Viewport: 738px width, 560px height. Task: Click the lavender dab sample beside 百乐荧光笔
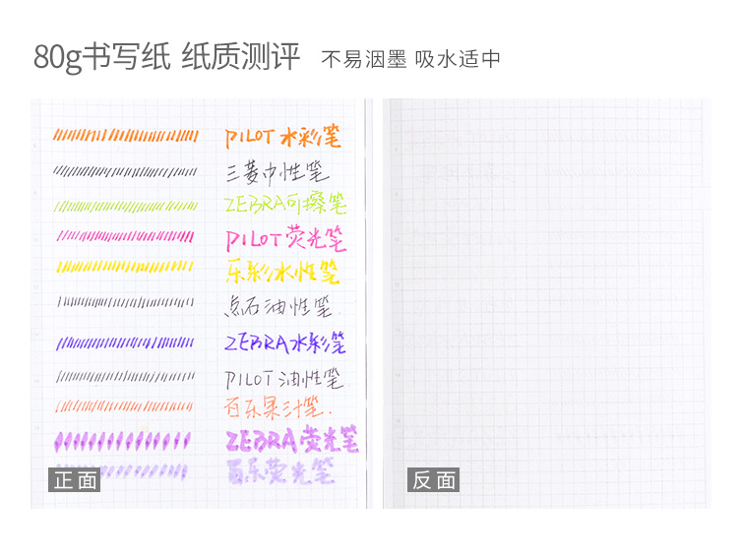[x=144, y=471]
